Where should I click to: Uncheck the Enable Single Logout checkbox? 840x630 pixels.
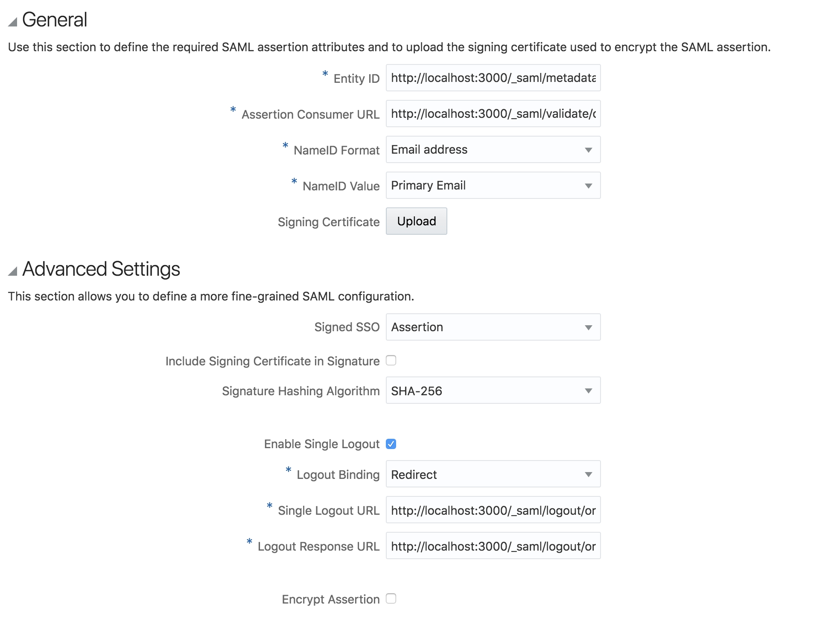(391, 444)
